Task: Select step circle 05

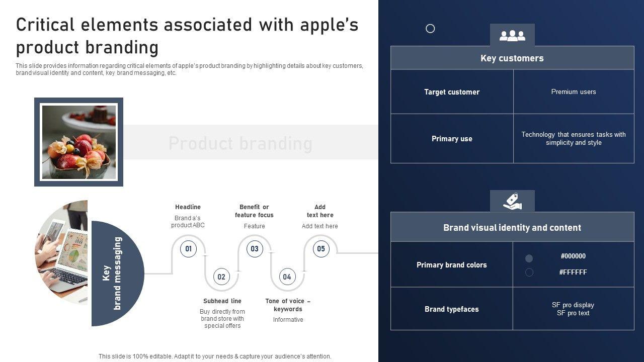Action: click(321, 248)
